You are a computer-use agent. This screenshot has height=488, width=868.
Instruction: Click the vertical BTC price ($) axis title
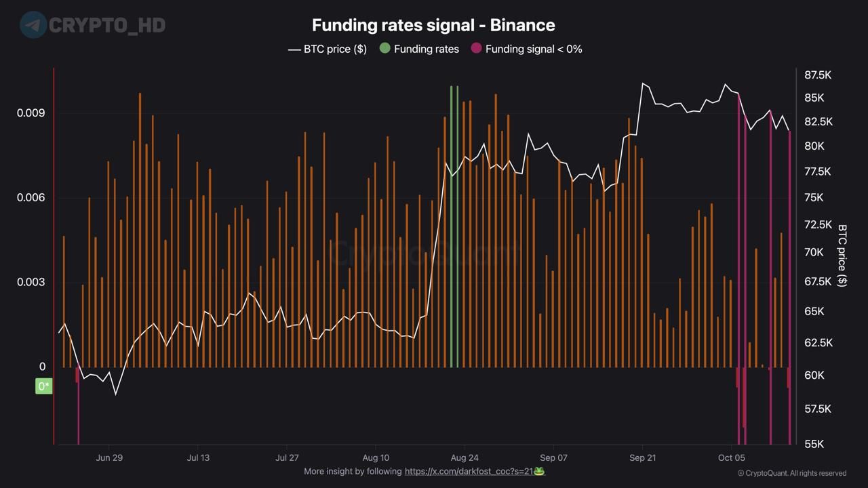tap(843, 256)
